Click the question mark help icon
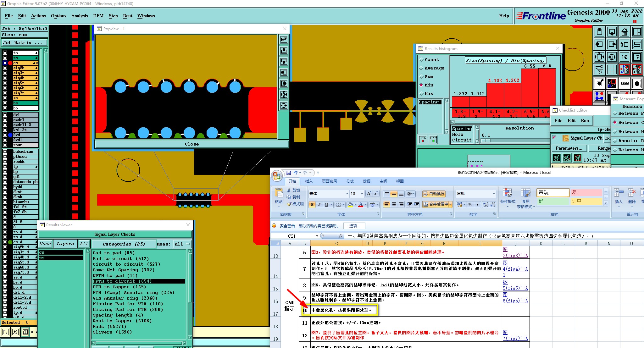644x348 pixels. [x=637, y=57]
